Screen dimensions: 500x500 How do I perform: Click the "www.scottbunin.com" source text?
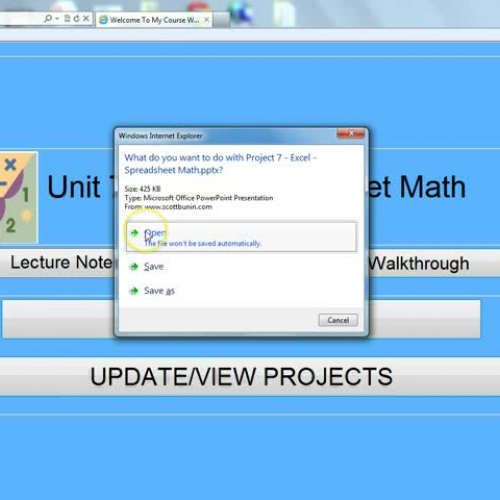[x=178, y=207]
